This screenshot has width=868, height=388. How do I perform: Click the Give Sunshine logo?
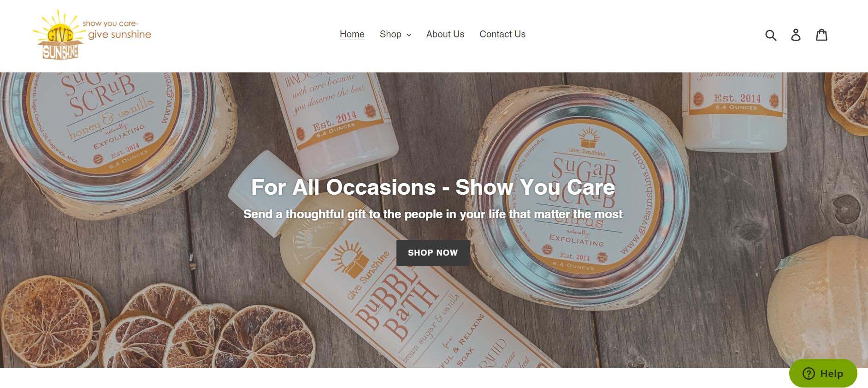coord(92,35)
